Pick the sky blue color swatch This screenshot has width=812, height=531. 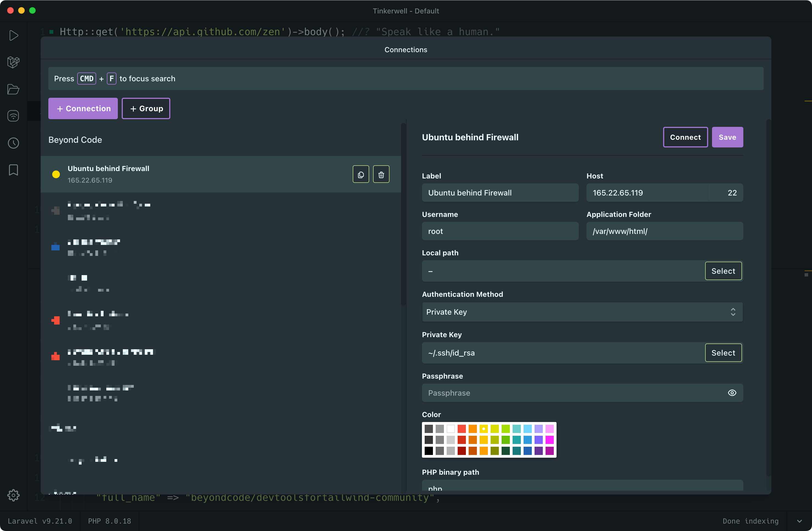click(527, 429)
